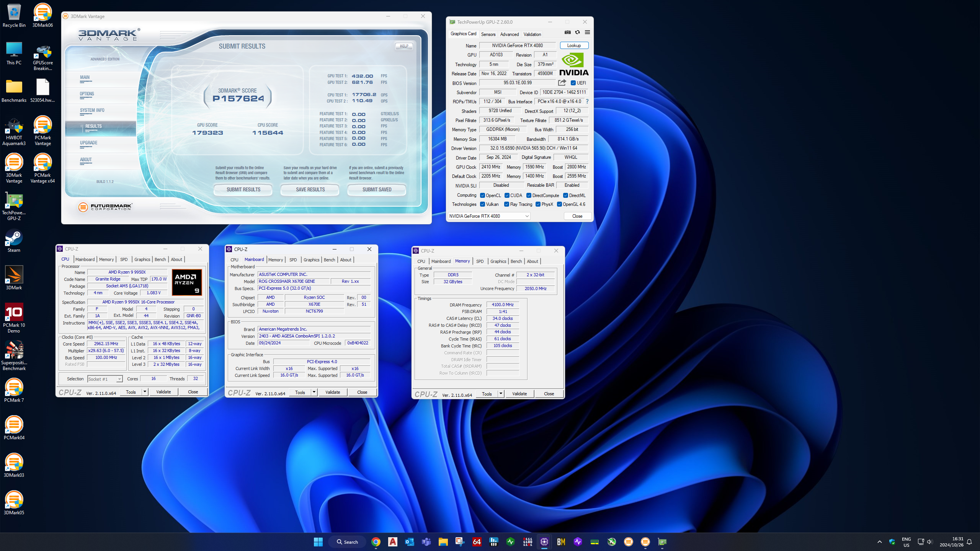Open Bench tab in CPU-Z Memory window
Screen dimensions: 980x551
tap(516, 261)
